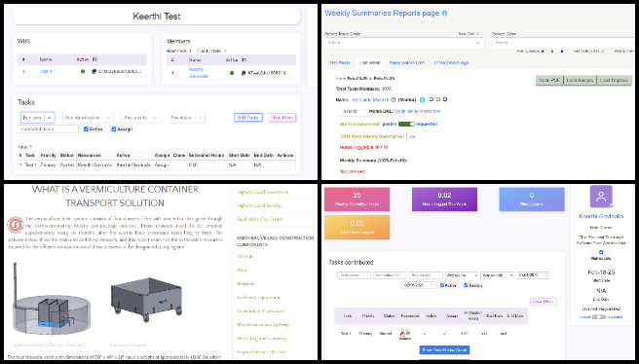Switch to Week Before Last tab
This screenshot has height=364, width=639.
407,62
